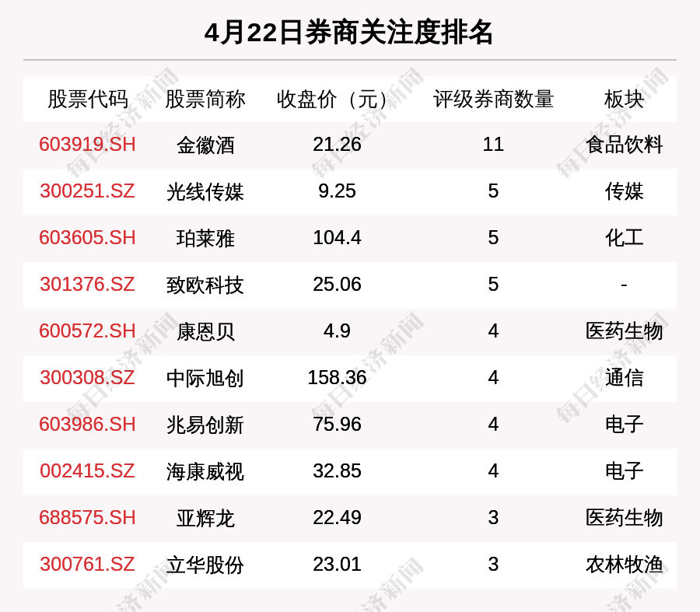Click closing price 22.49

(337, 518)
